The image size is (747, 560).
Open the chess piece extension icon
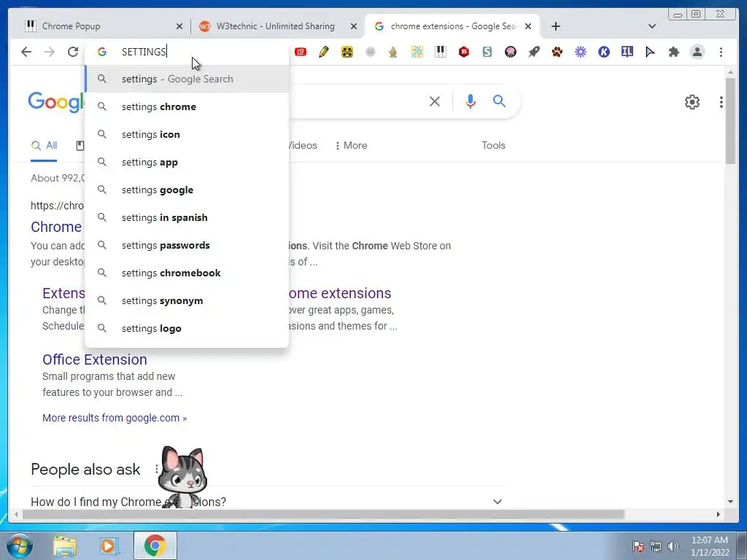[393, 52]
